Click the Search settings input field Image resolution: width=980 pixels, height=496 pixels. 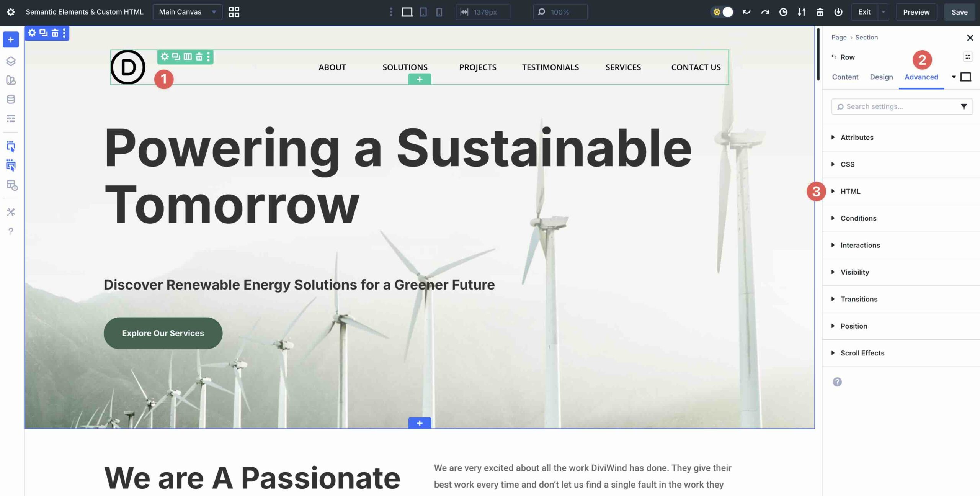(896, 107)
